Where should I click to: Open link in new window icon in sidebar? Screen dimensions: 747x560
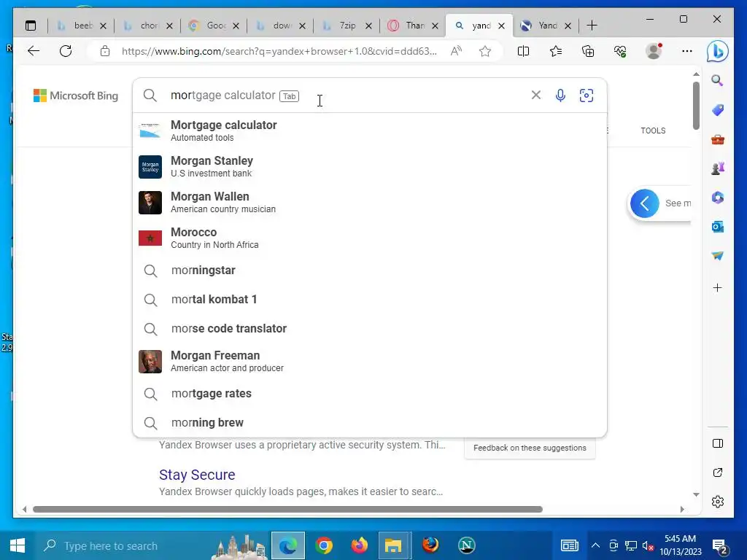coord(718,472)
